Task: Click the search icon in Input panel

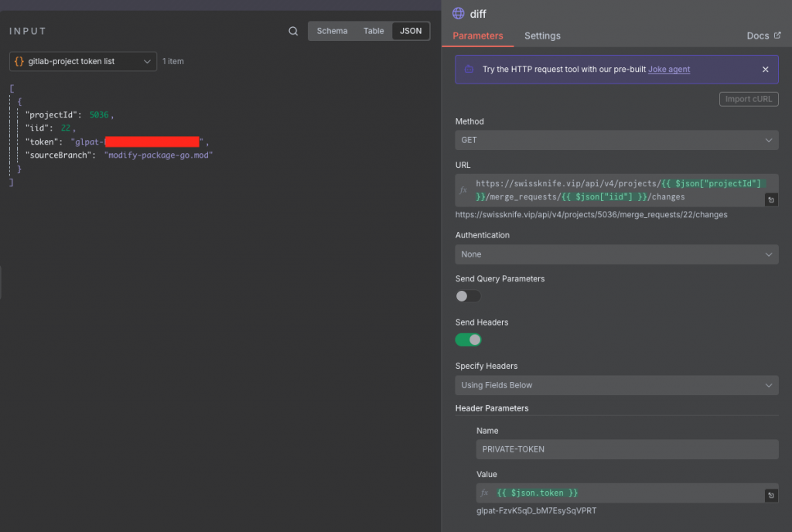Action: tap(293, 31)
